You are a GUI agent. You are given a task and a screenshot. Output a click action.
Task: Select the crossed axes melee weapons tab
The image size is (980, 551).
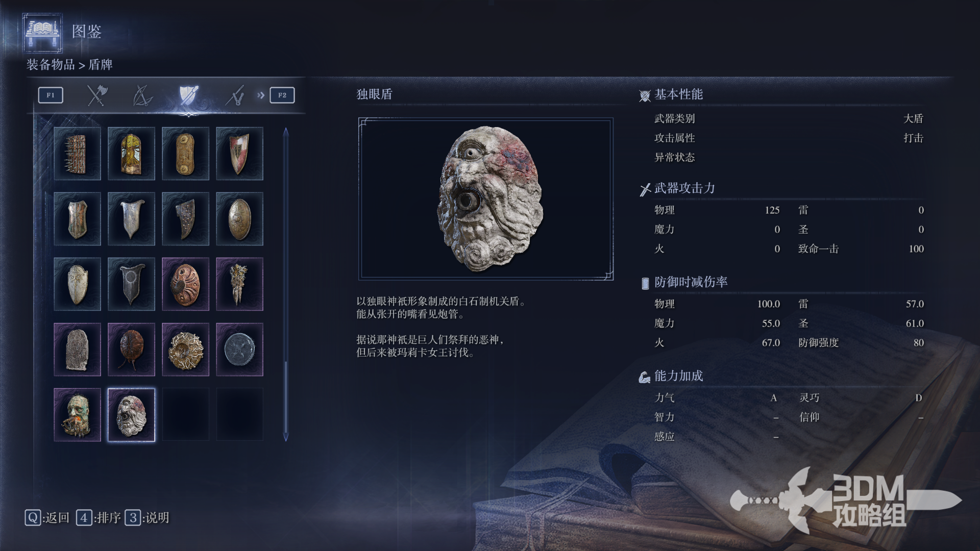(x=96, y=95)
